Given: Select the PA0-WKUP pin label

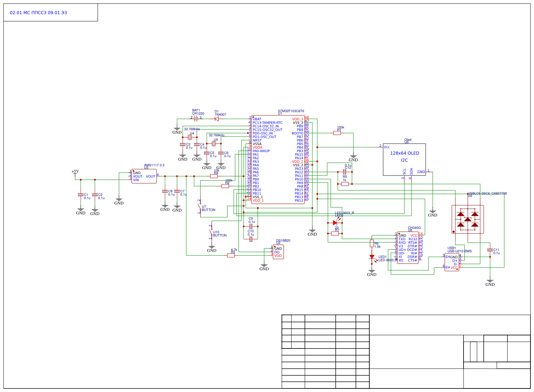Looking at the screenshot, I should coord(261,151).
